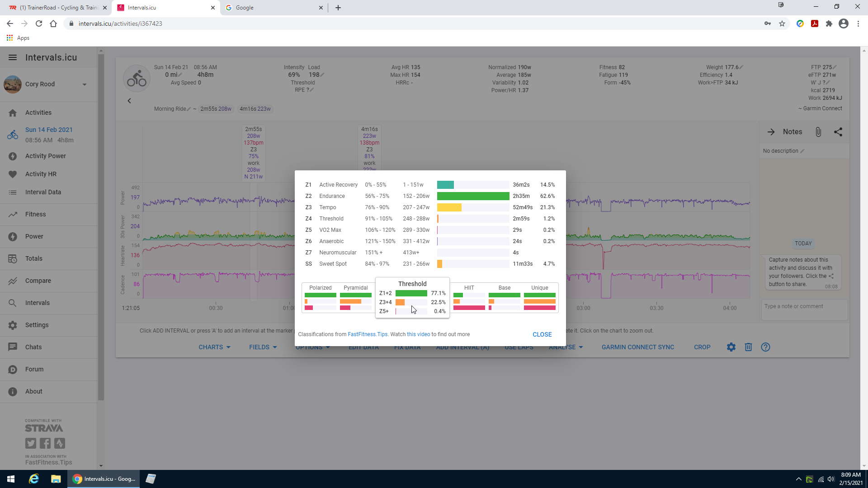
Task: Click the Intervals search icon in the sidebar
Action: tap(13, 303)
